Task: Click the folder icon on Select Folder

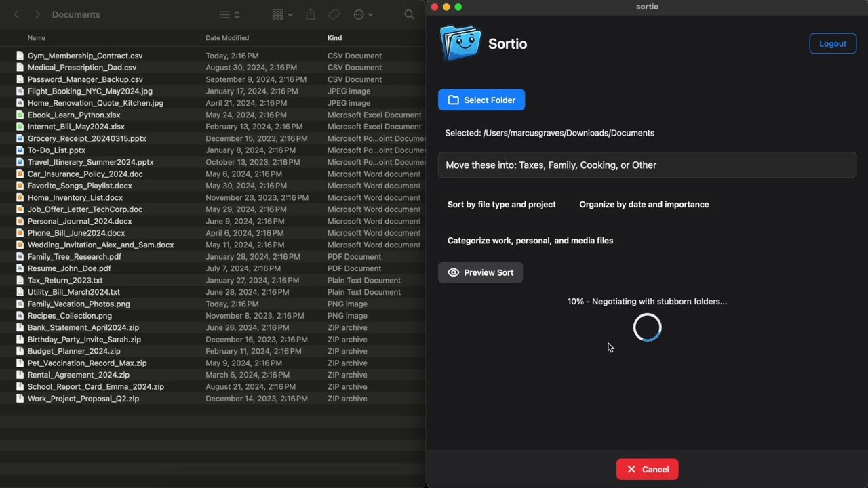Action: tap(453, 100)
